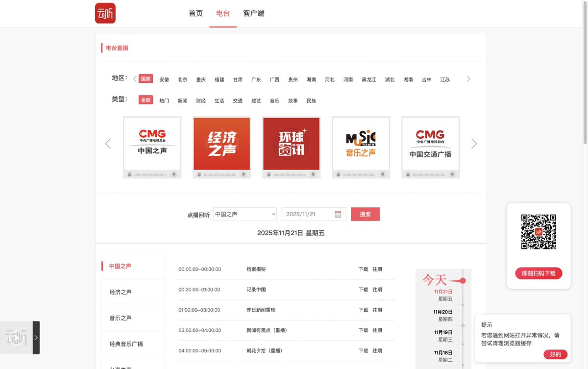Download the 记录中国 program
588x369 pixels.
(x=363, y=290)
